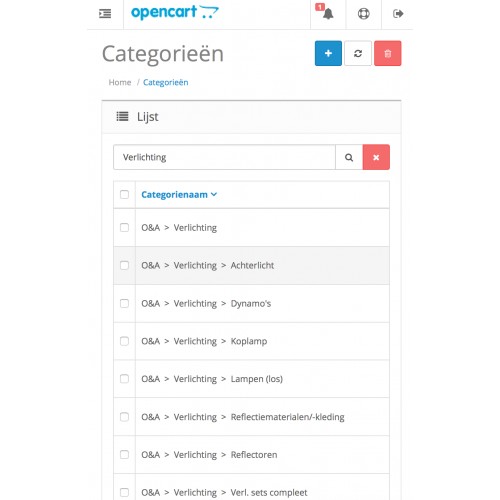This screenshot has height=500, width=500.
Task: Click the OpenCart logo
Action: (175, 12)
